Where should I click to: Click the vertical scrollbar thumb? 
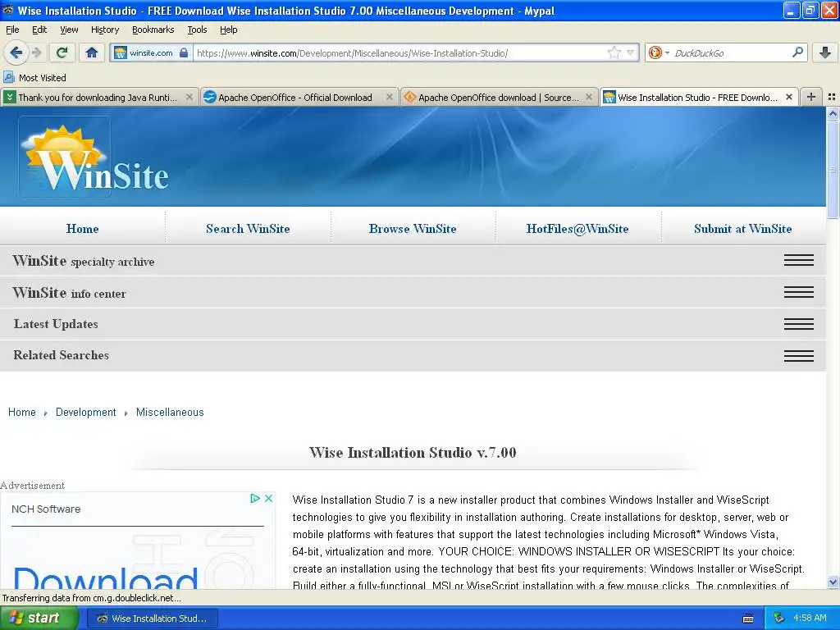click(x=833, y=169)
